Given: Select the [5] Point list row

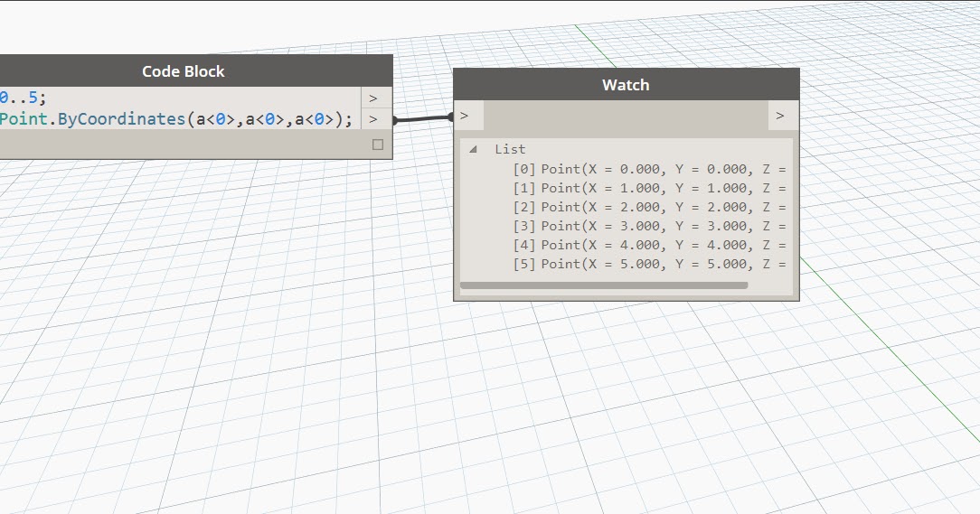Looking at the screenshot, I should tap(649, 264).
